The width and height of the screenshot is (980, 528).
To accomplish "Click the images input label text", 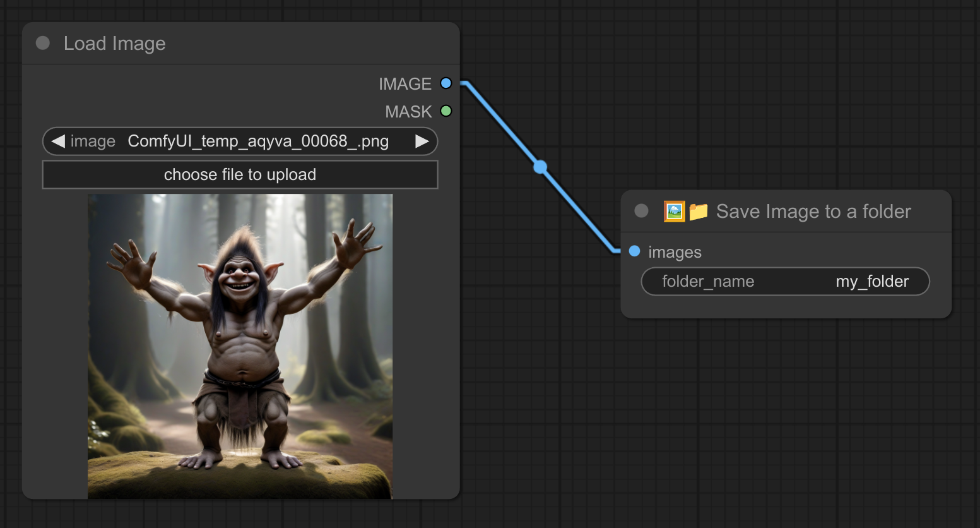I will coord(675,252).
